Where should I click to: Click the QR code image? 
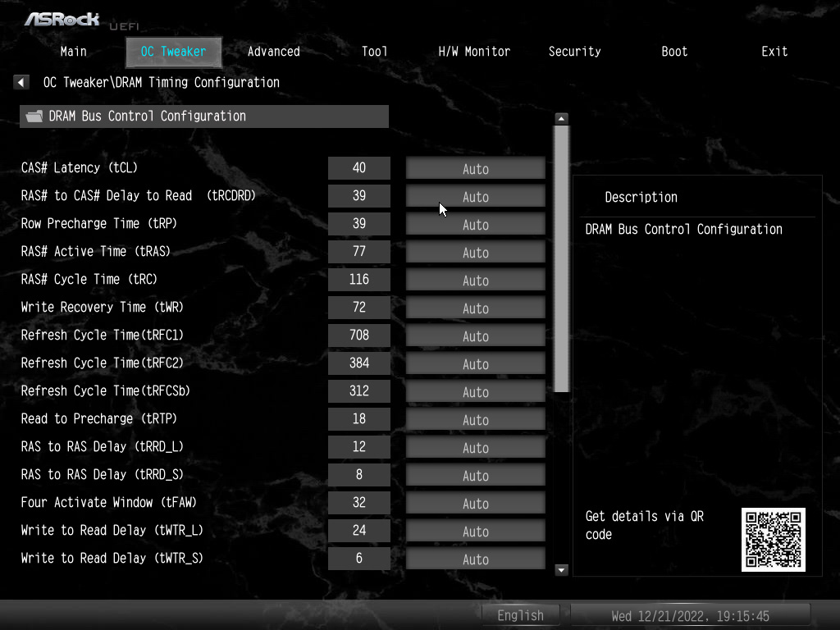click(x=773, y=539)
